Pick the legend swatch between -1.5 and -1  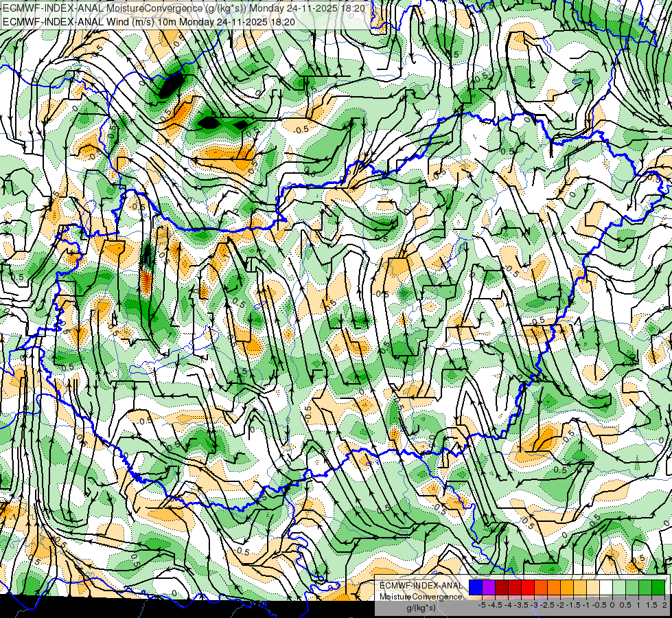click(x=580, y=587)
